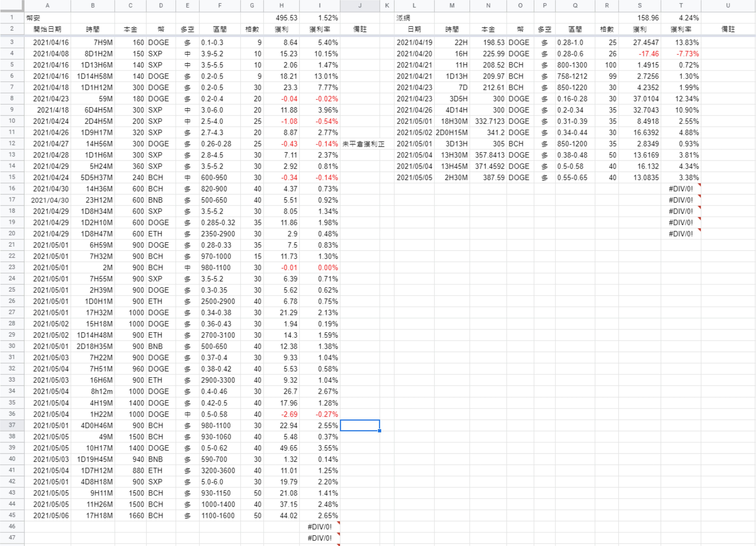Click the 開始日期 header cell
Image resolution: width=756 pixels, height=546 pixels.
tap(47, 29)
